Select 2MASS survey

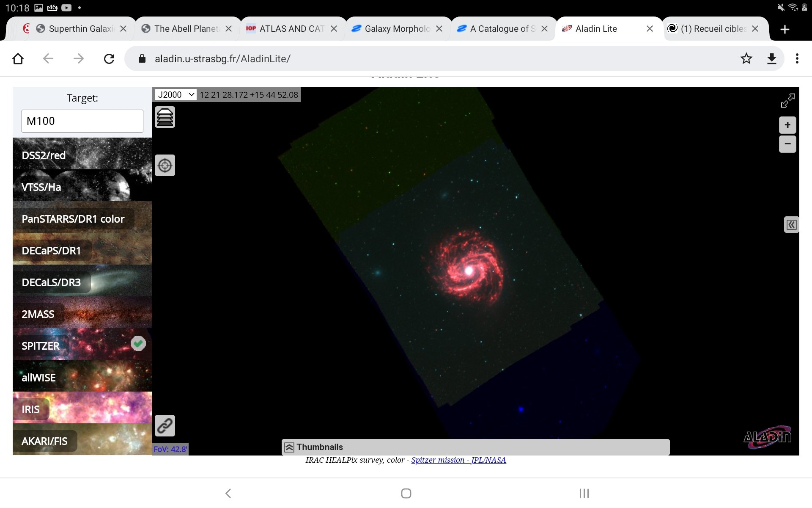(82, 312)
